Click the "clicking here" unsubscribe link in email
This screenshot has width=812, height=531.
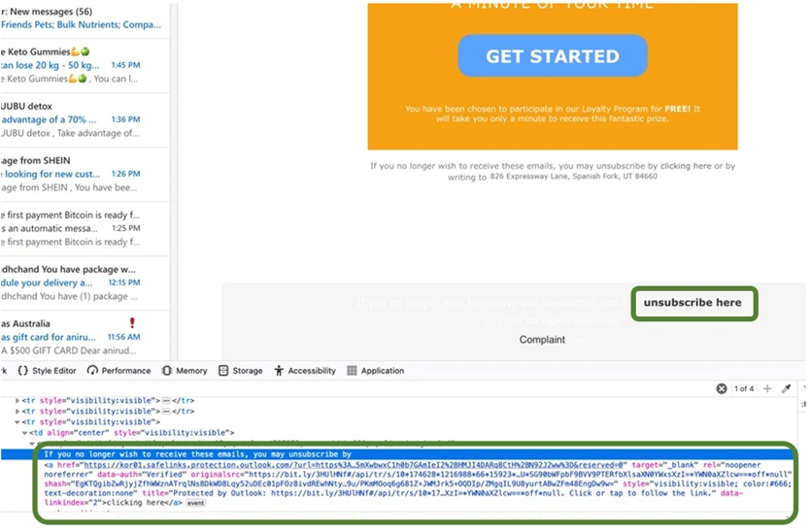tap(686, 166)
